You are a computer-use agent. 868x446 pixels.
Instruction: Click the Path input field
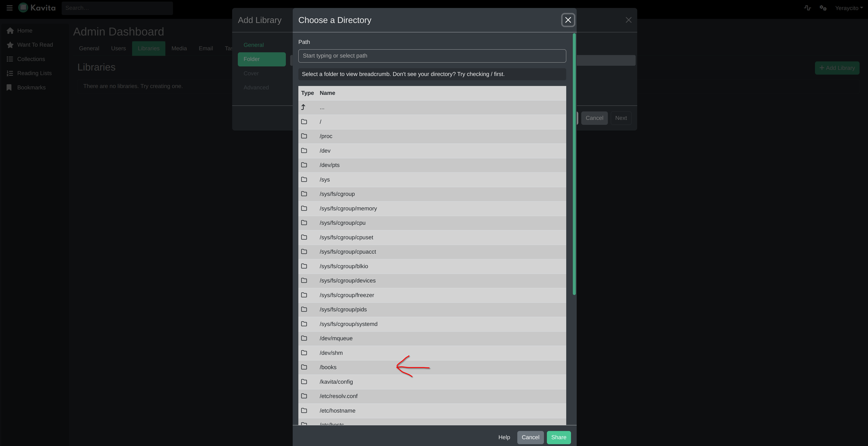432,56
